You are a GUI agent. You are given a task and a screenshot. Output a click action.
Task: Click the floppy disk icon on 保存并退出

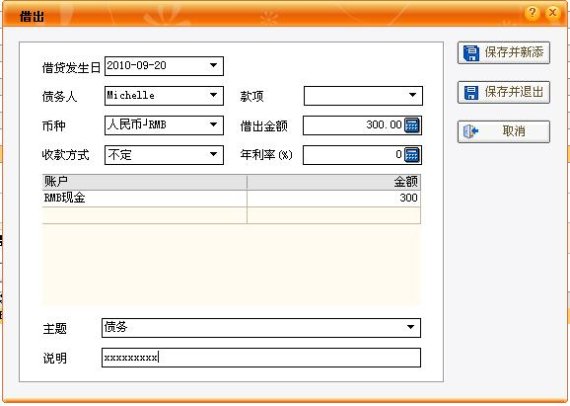(x=471, y=92)
